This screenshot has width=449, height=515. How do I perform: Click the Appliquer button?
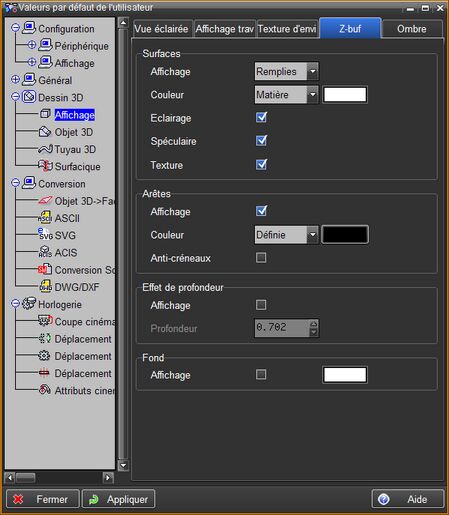click(x=118, y=499)
